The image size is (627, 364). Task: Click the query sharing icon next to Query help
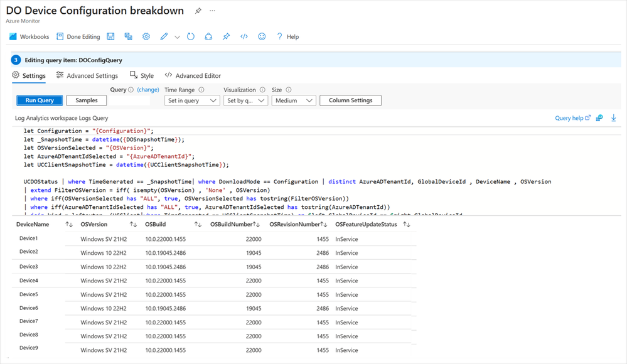[599, 118]
